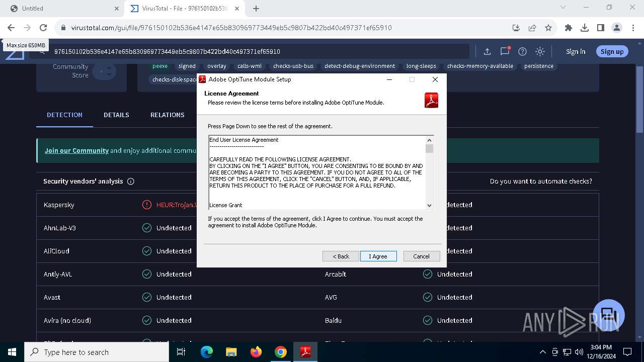Click the Kaspersky vendor name
Screen dimensions: 644x362
pyautogui.click(x=59, y=205)
